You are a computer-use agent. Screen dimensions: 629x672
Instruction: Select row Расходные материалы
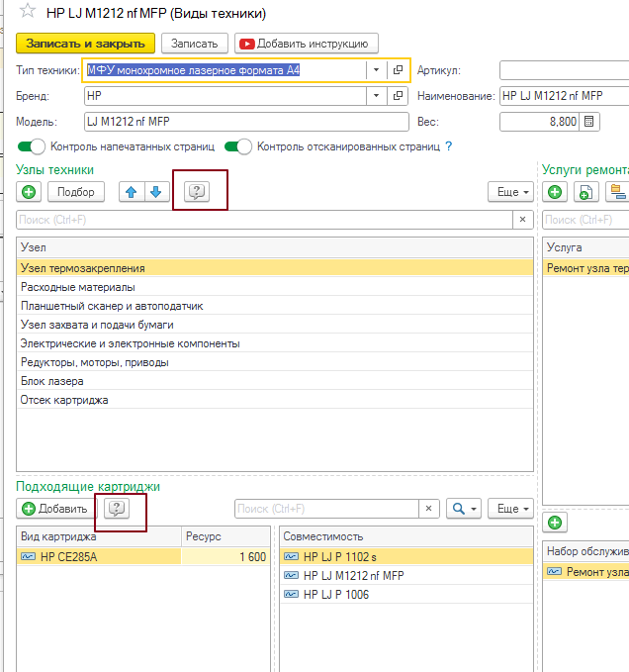point(275,287)
